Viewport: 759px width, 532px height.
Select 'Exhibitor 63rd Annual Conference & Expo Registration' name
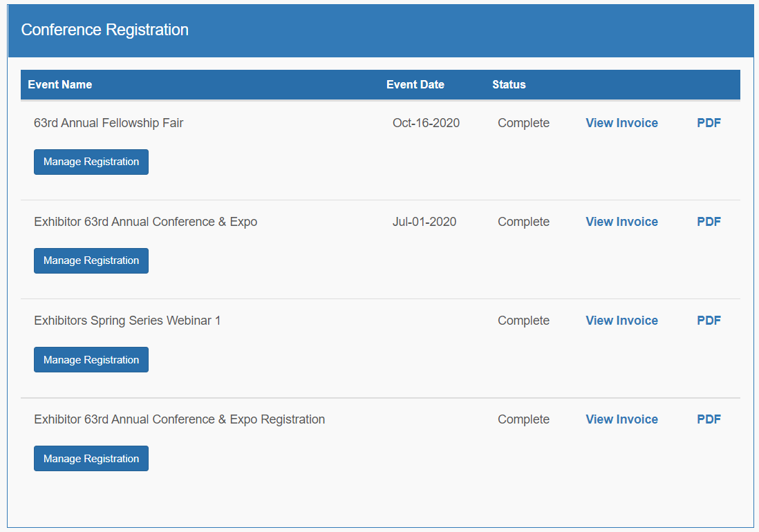click(179, 419)
